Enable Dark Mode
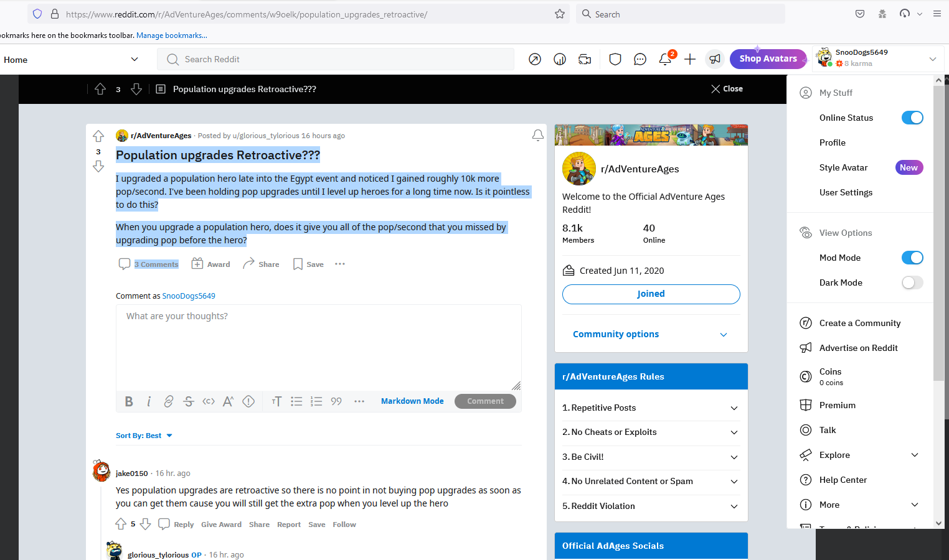Image resolution: width=949 pixels, height=560 pixels. pyautogui.click(x=912, y=282)
